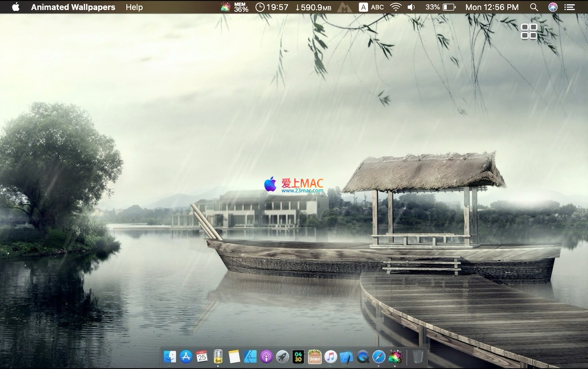Open the Trash in the Dock
Image resolution: width=588 pixels, height=369 pixels.
coord(418,357)
